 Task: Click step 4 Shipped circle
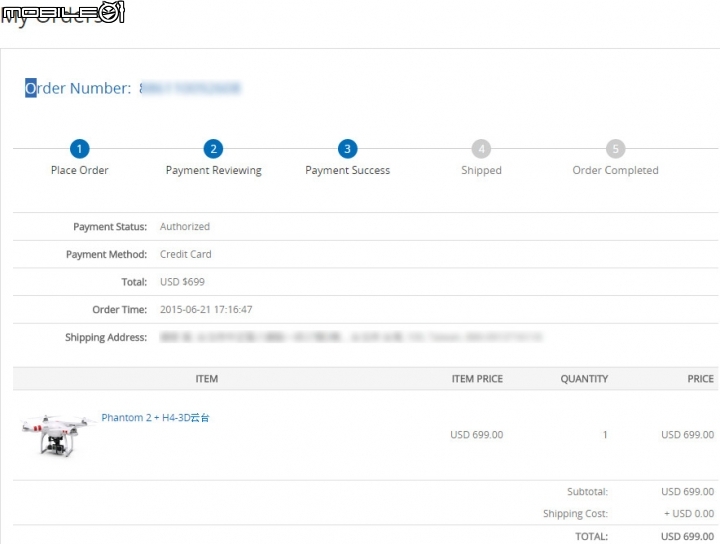(481, 149)
